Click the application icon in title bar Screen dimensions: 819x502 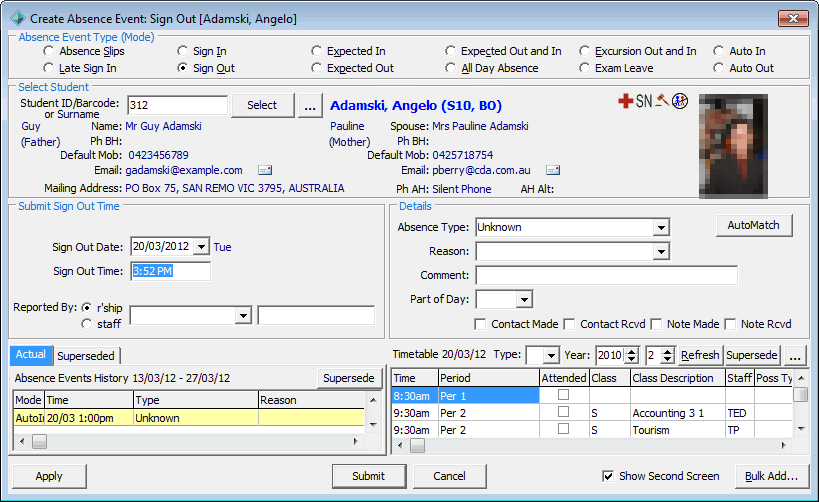click(x=18, y=18)
